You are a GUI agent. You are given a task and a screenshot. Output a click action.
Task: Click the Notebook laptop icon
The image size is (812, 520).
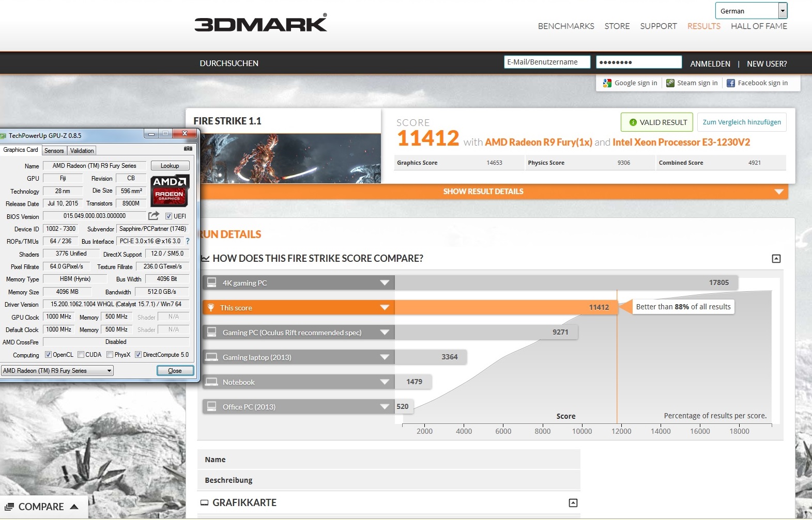211,382
